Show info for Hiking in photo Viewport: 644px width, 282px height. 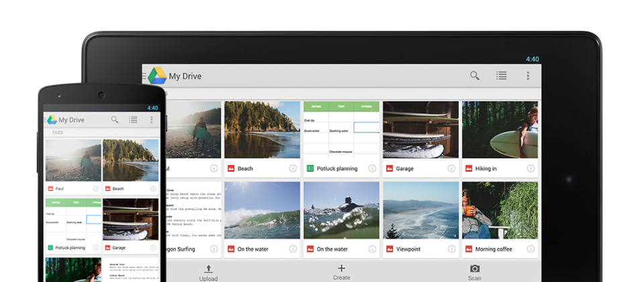point(531,169)
